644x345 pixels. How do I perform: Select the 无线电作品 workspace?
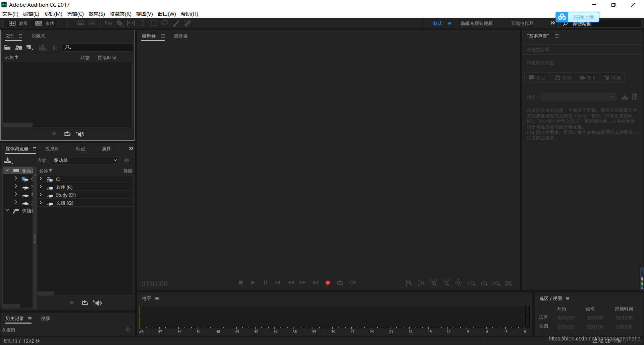click(522, 23)
